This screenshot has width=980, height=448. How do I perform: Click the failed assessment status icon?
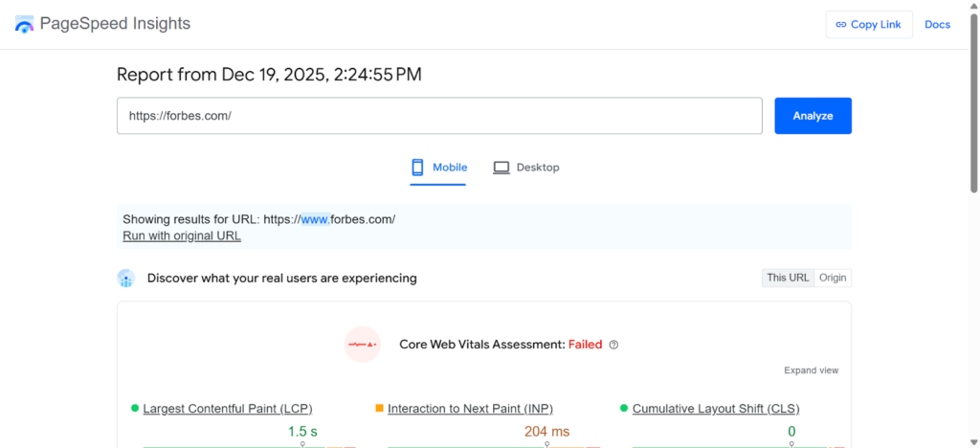click(x=363, y=345)
